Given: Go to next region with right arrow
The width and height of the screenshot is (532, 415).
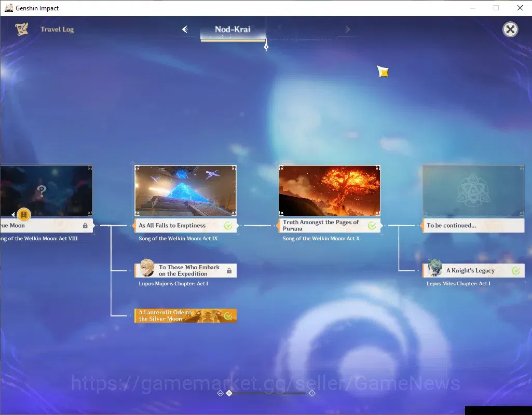Looking at the screenshot, I should (347, 30).
